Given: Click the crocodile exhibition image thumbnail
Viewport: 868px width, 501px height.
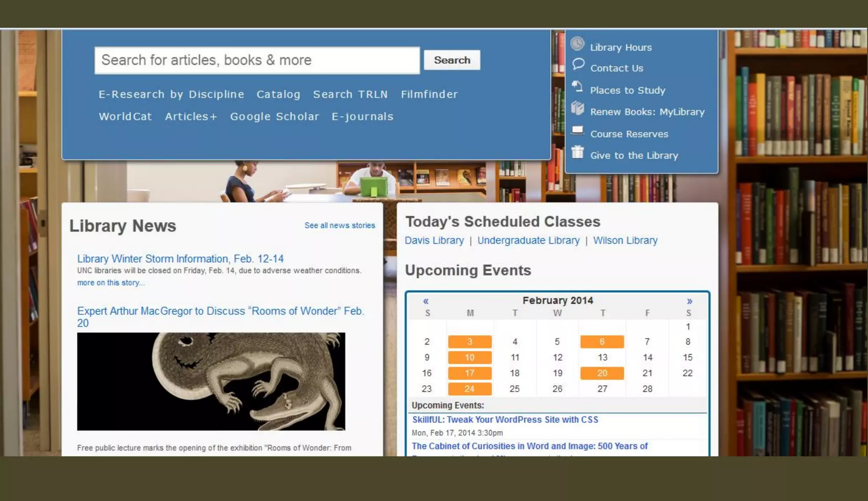Looking at the screenshot, I should click(x=211, y=381).
